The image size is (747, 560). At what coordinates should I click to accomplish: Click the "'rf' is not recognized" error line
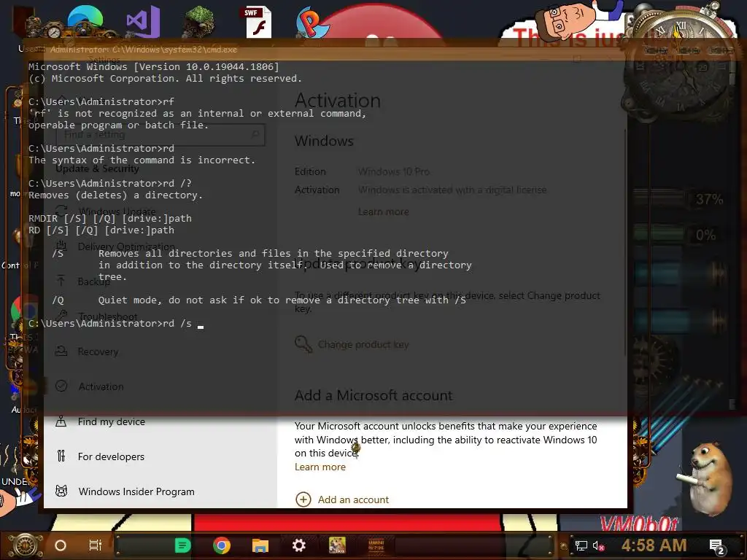tap(197, 113)
